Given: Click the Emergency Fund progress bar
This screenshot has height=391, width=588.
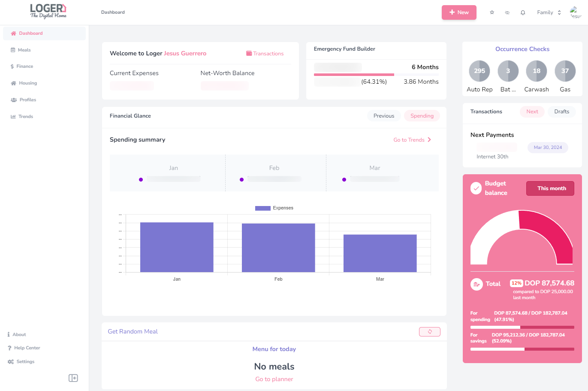Looking at the screenshot, I should click(x=376, y=75).
